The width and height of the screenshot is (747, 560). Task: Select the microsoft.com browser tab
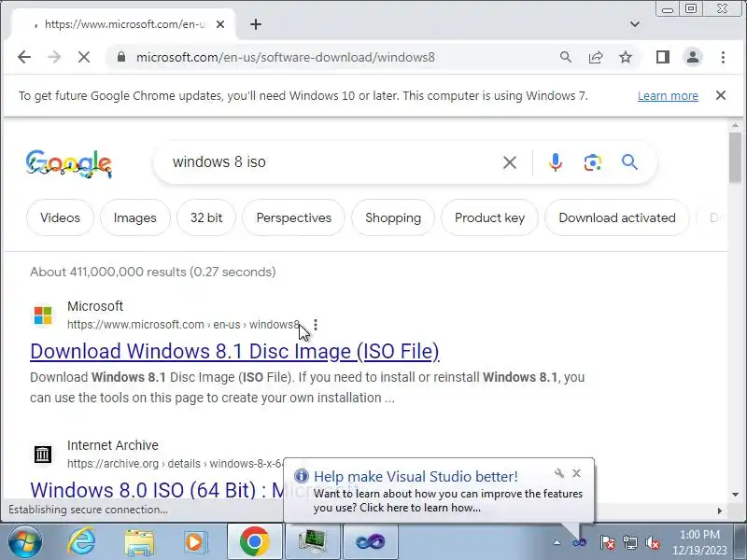coord(123,24)
